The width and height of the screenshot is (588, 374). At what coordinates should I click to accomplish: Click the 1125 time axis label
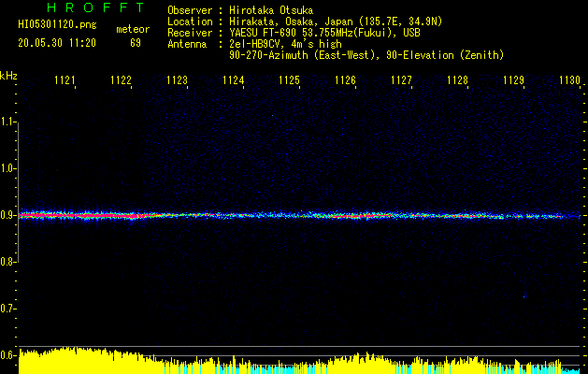pyautogui.click(x=289, y=80)
